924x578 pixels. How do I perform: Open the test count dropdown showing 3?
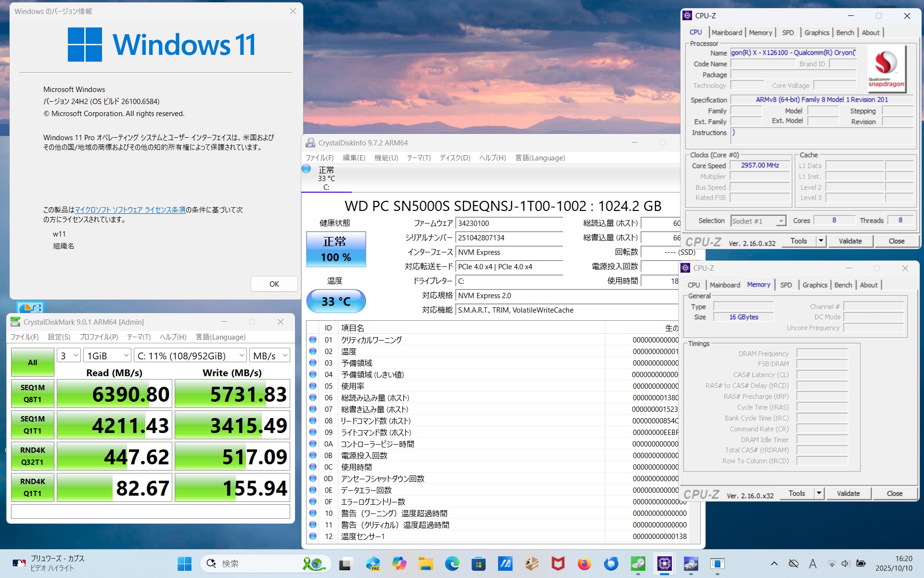pos(69,355)
